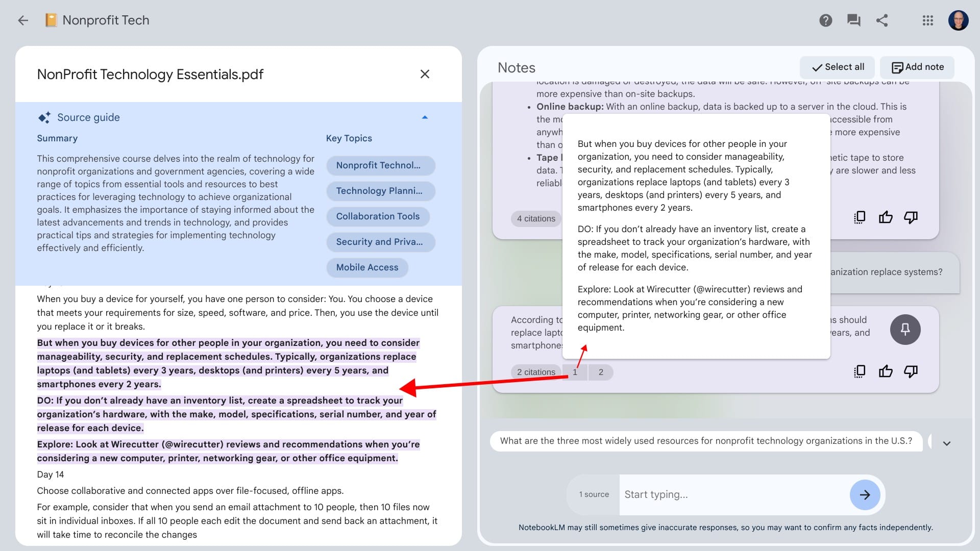Close the NonProfit Technology Essentials.pdf source
Screen dimensions: 980x551
tap(425, 74)
